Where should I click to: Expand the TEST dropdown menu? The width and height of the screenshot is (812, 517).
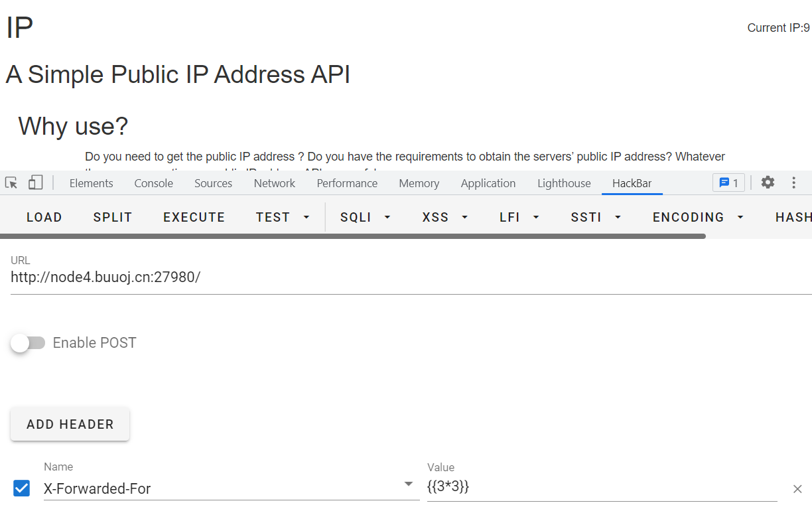tap(283, 217)
